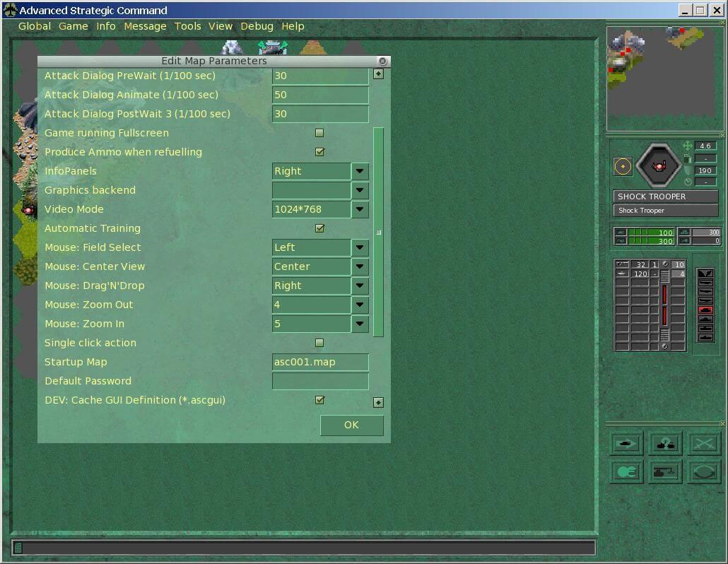Image resolution: width=728 pixels, height=564 pixels.
Task: Open the Video Mode dropdown
Action: (360, 209)
